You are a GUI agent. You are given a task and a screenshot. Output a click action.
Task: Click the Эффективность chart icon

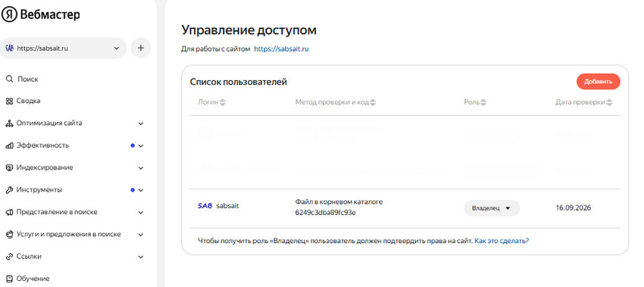9,145
